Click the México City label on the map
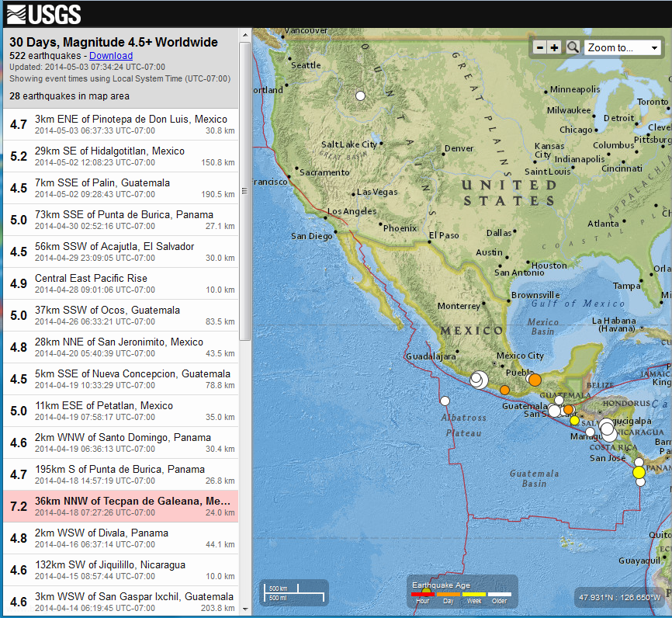 point(520,356)
